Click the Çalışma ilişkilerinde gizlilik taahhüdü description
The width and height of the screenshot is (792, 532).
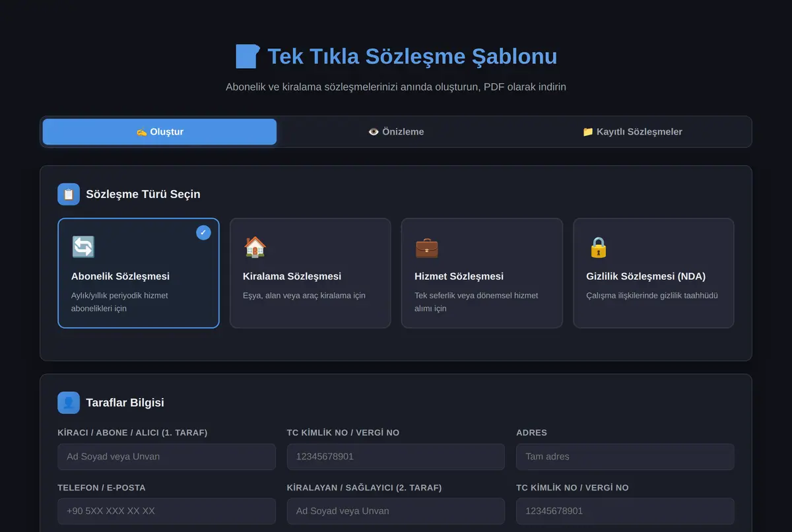(x=652, y=295)
